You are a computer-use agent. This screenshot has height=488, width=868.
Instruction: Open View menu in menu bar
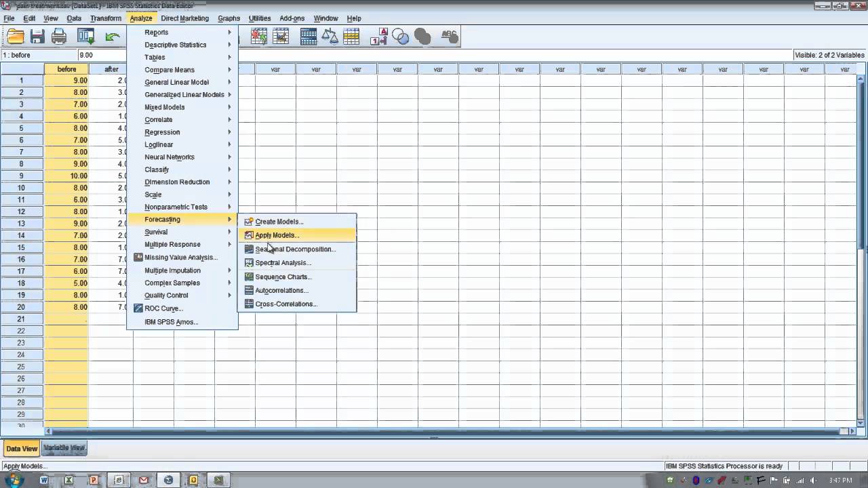[51, 18]
